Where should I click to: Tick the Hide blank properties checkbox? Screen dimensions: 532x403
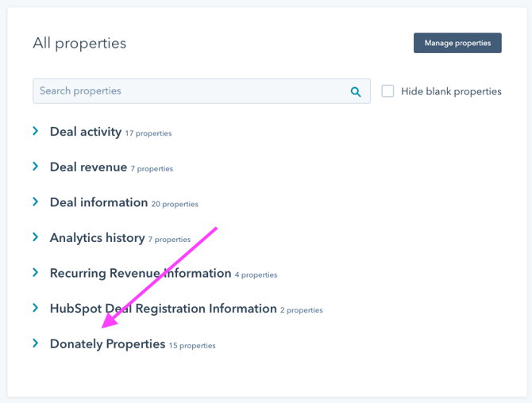(x=387, y=91)
